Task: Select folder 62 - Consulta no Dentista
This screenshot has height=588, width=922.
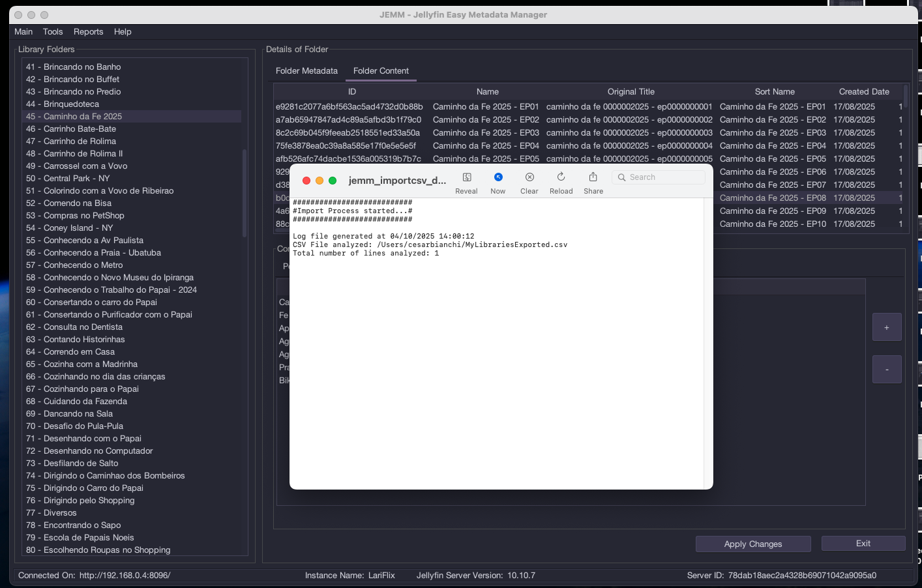Action: pos(83,327)
